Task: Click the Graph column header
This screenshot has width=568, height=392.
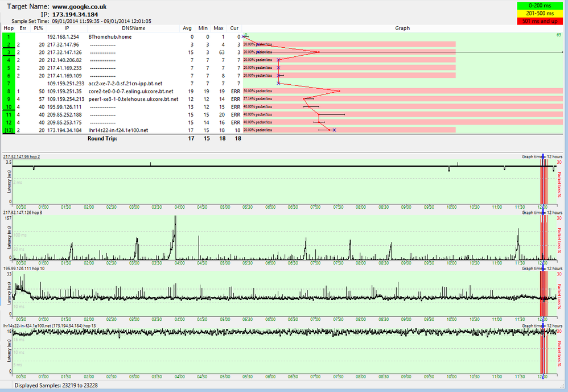Action: point(402,28)
